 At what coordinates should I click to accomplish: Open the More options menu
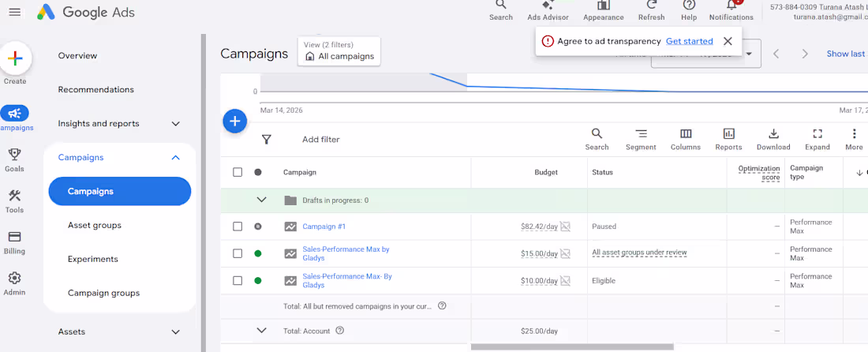point(854,140)
